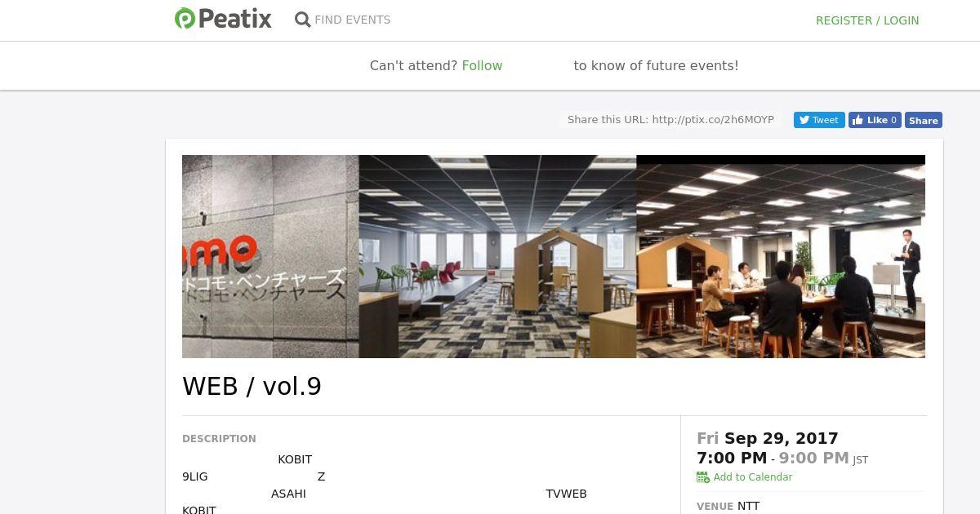Click the Like 0 button
The height and width of the screenshot is (514, 980).
[x=875, y=120]
